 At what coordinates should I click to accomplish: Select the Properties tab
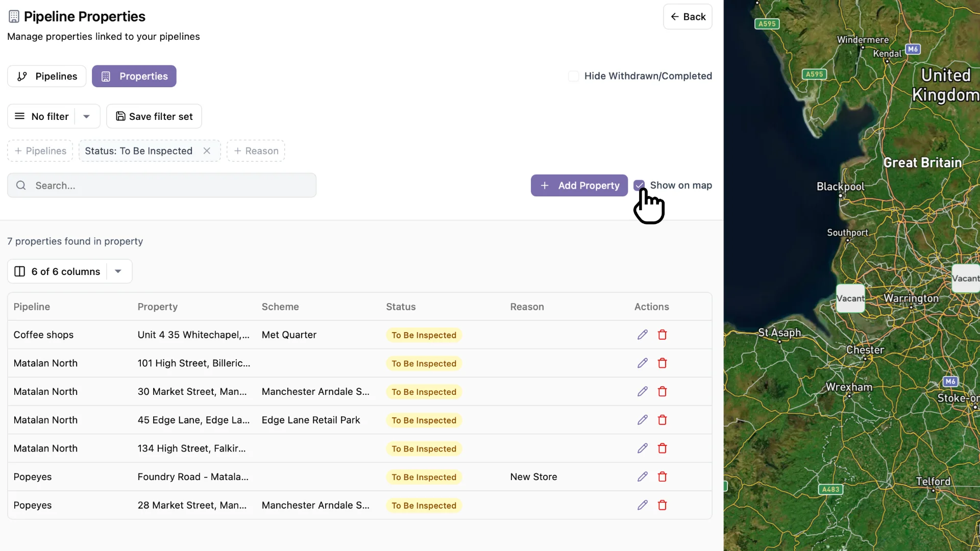tap(134, 76)
